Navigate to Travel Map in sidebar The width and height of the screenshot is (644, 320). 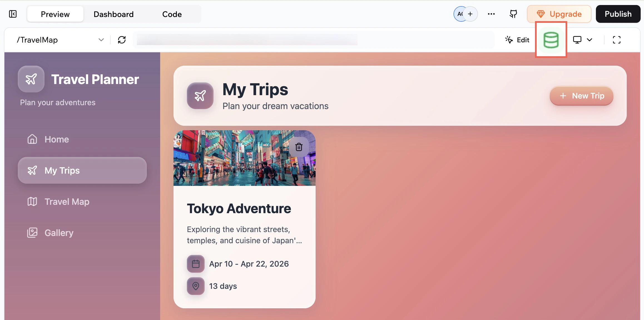point(66,201)
